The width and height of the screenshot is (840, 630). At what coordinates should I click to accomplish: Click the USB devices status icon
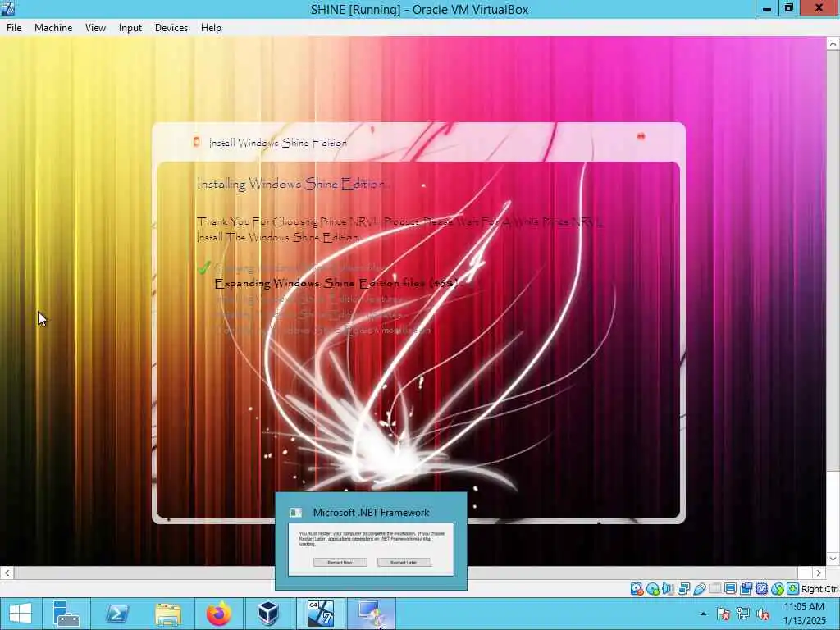click(699, 589)
